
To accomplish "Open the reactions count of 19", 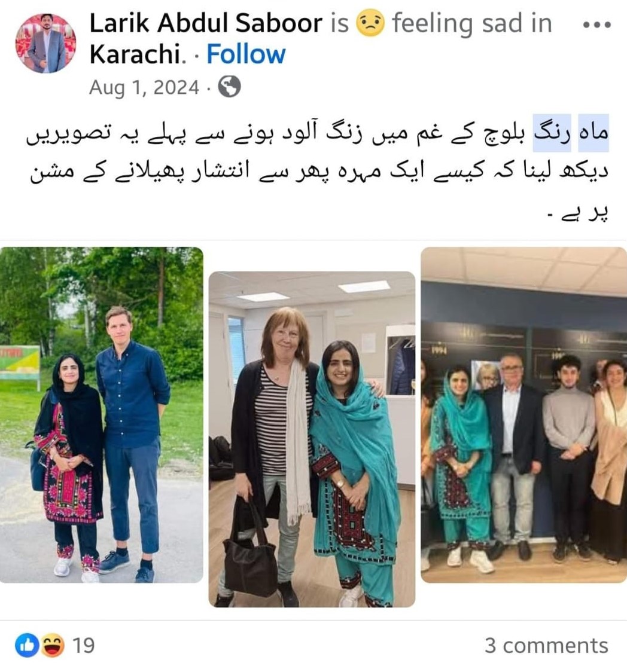I will click(x=83, y=646).
